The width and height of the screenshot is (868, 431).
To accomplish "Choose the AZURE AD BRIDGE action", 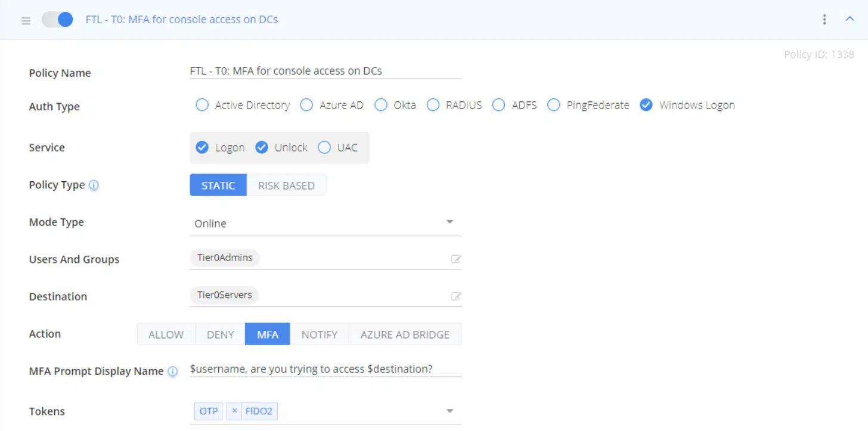I will pos(405,334).
